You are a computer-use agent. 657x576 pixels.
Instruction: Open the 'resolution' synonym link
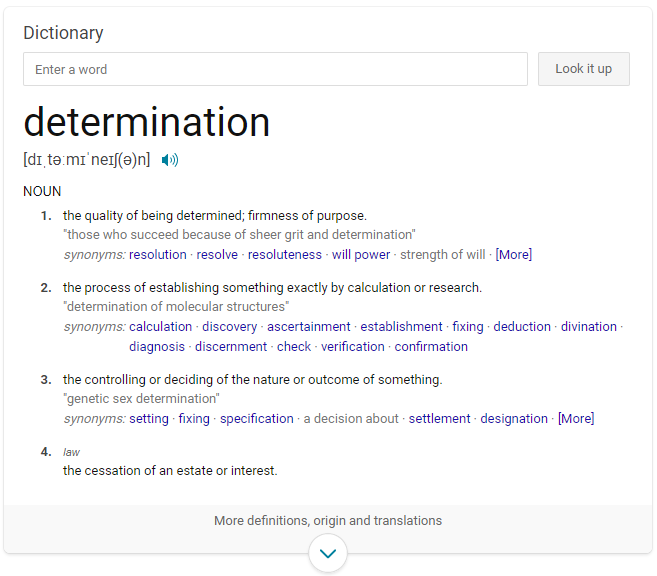[158, 255]
